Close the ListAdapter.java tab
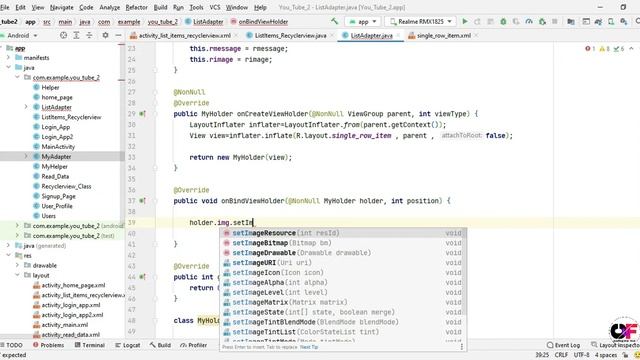640x360 pixels. click(398, 36)
